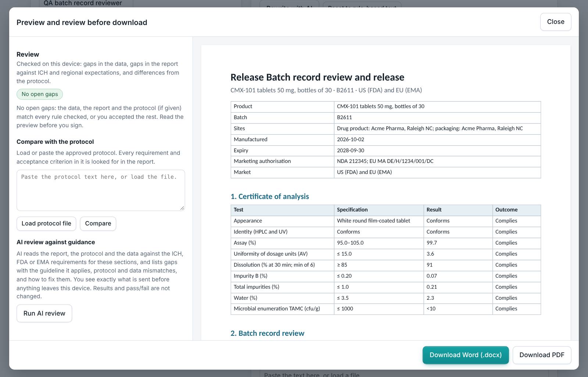This screenshot has width=588, height=377.
Task: Click the 'No open gaps' status badge
Action: (40, 94)
